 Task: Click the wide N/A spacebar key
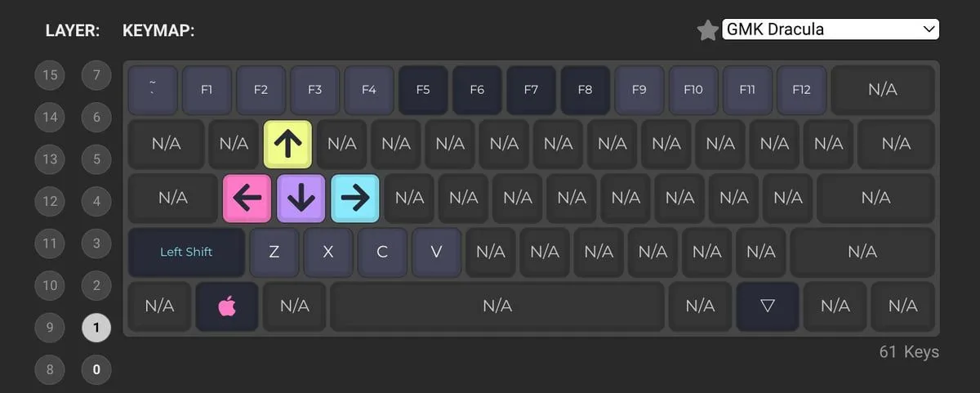click(x=497, y=306)
